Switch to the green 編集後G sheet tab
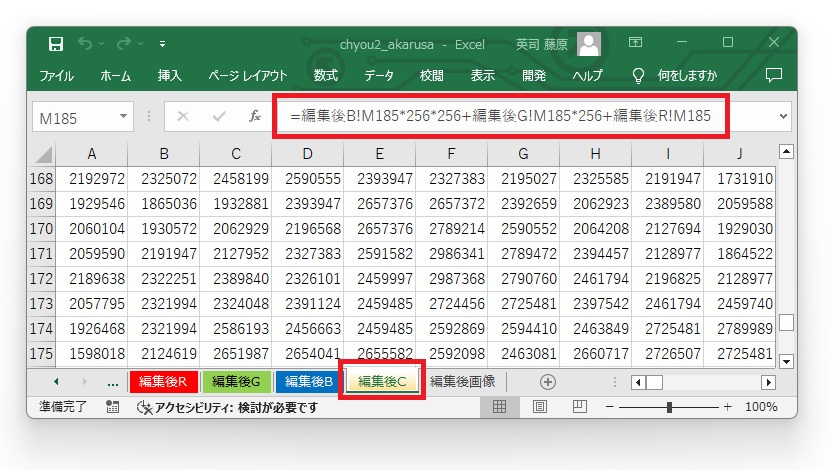Image resolution: width=833 pixels, height=470 pixels. (x=236, y=381)
